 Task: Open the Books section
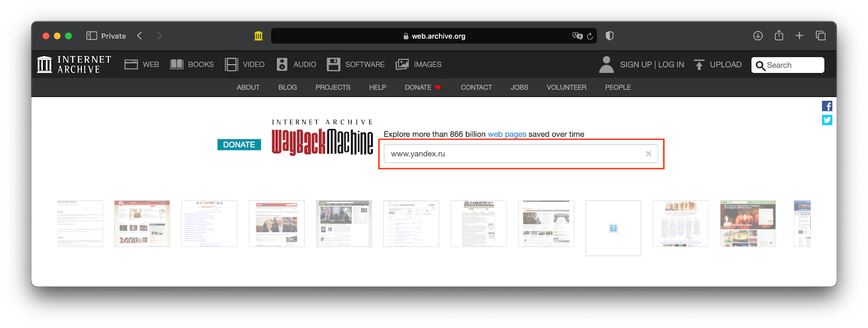(192, 65)
